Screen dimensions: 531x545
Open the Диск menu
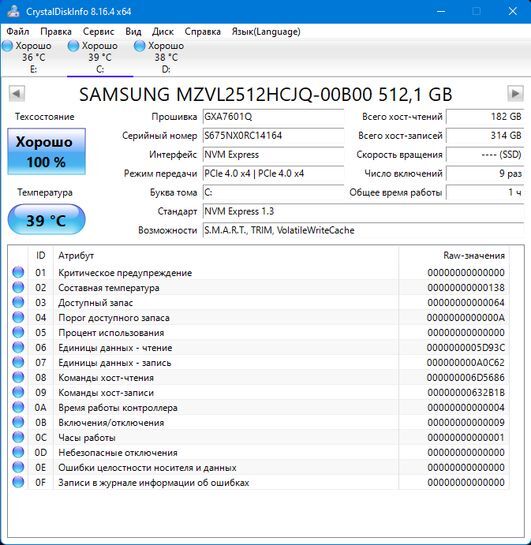163,32
